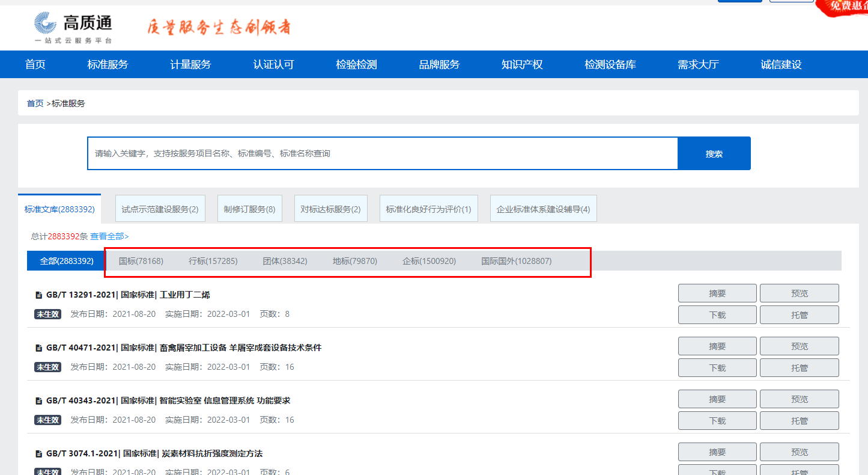Click the document icon for GB/T 40343-2021
Viewport: 868px width, 475px height.
(x=39, y=399)
